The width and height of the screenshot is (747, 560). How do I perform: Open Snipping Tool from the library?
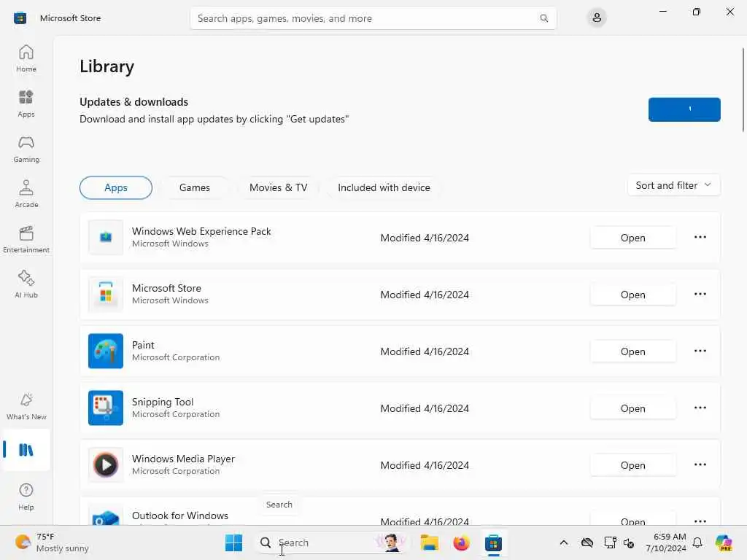tap(632, 408)
